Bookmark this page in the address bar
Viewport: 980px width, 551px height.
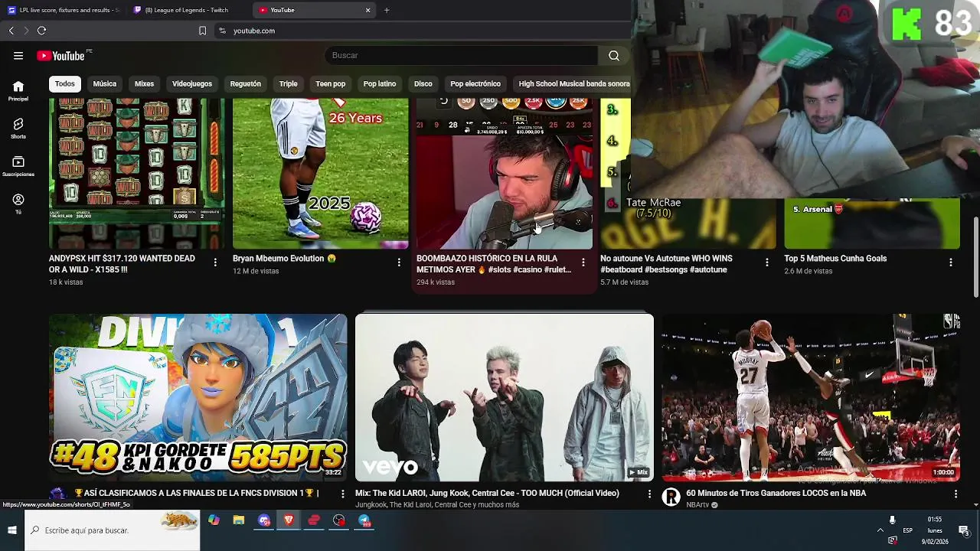[x=202, y=31]
